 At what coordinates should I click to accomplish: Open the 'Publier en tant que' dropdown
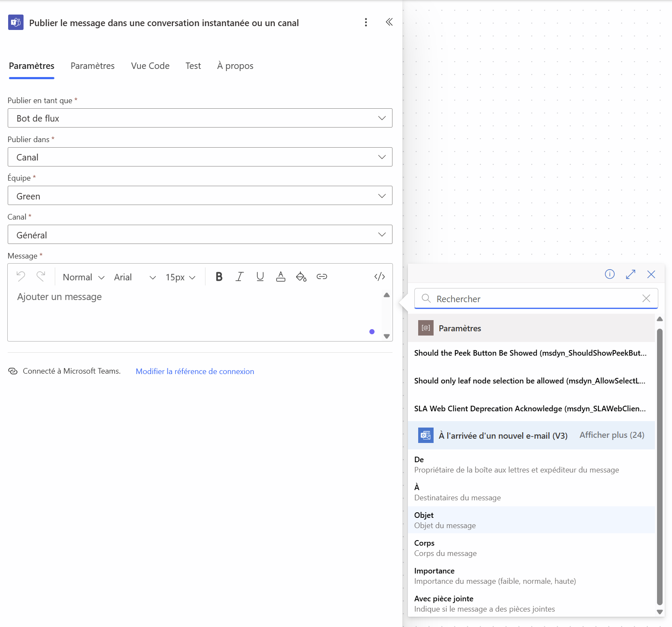tap(200, 118)
